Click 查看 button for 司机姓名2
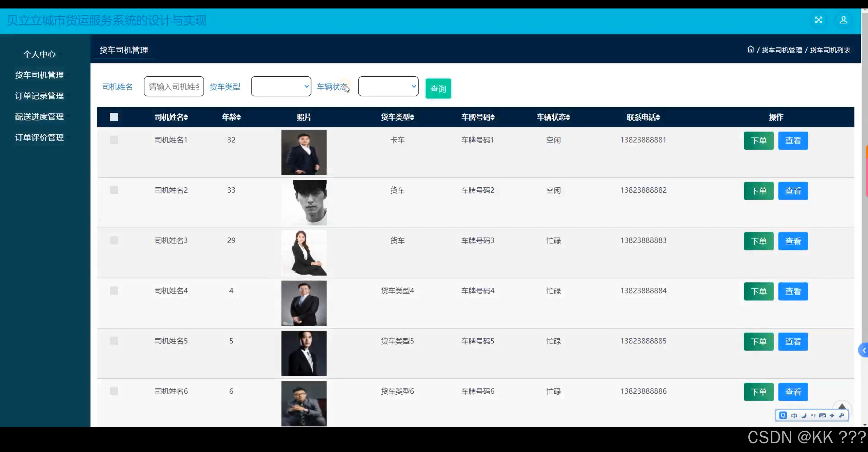The width and height of the screenshot is (868, 452). tap(793, 191)
